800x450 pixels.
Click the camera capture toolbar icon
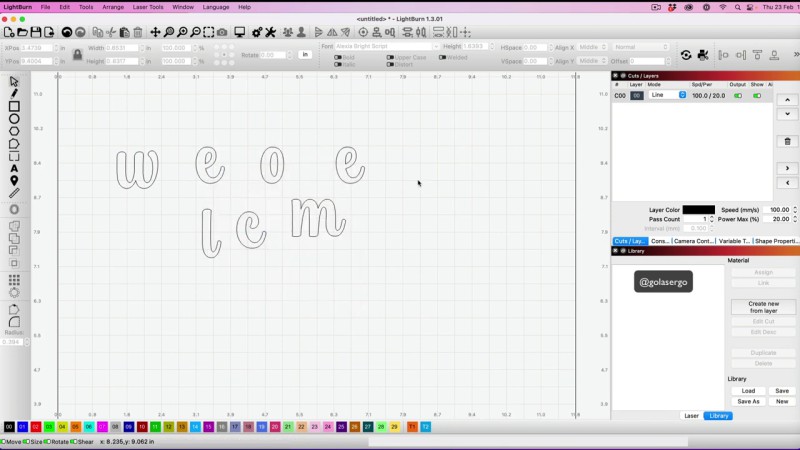click(x=222, y=33)
